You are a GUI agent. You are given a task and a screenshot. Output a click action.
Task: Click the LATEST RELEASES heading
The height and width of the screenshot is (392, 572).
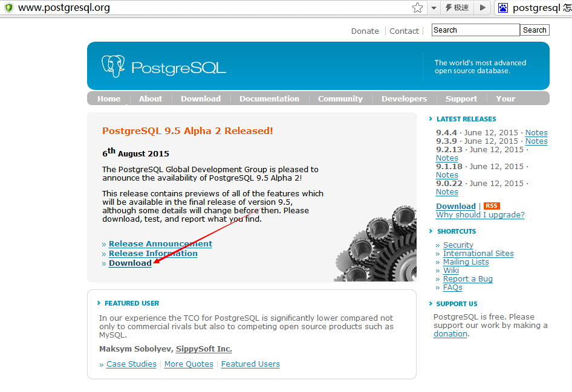click(x=466, y=119)
